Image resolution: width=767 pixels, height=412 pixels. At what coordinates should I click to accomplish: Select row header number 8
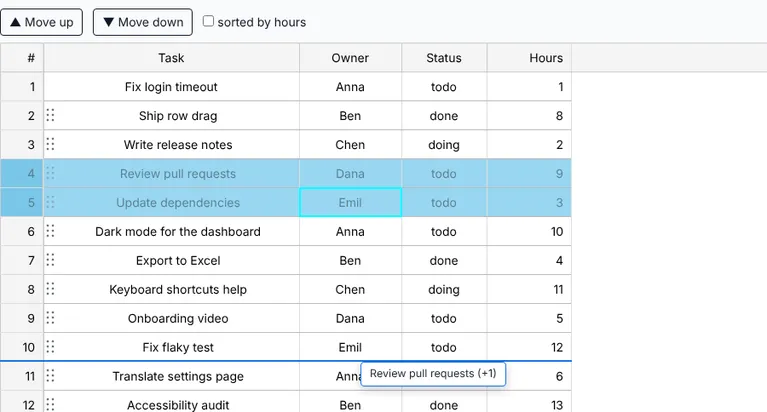tap(22, 289)
